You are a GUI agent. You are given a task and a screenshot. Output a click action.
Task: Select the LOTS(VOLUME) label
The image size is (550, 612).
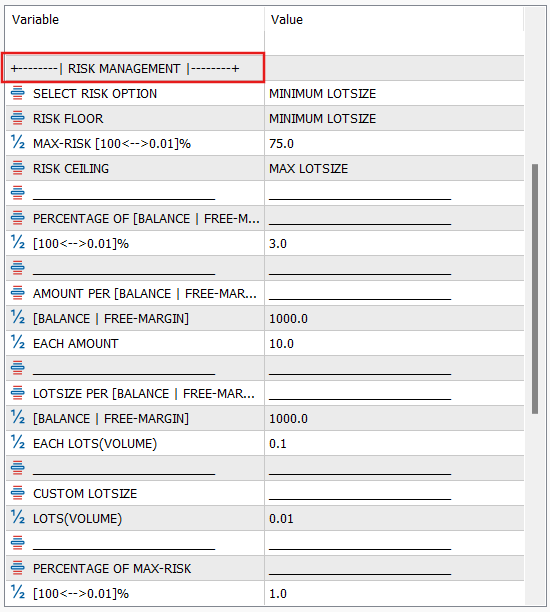(x=77, y=518)
